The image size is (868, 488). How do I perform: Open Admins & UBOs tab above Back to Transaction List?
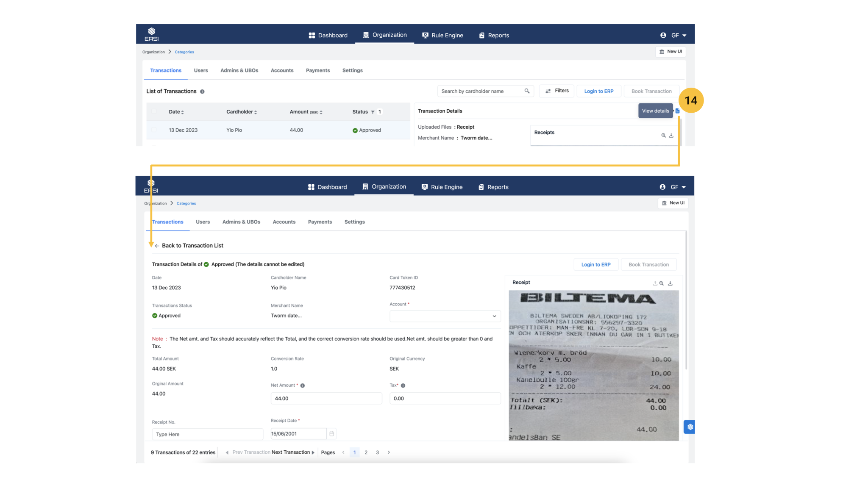(241, 222)
